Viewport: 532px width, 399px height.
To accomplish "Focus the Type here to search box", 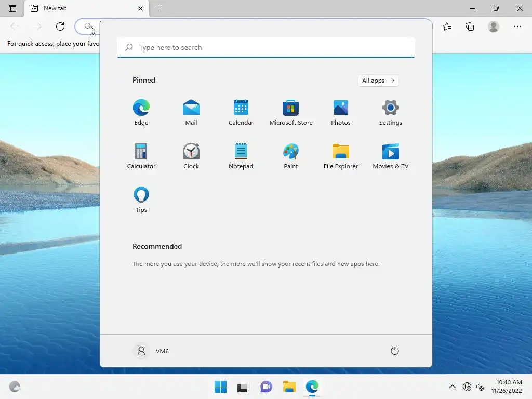I will (266, 47).
